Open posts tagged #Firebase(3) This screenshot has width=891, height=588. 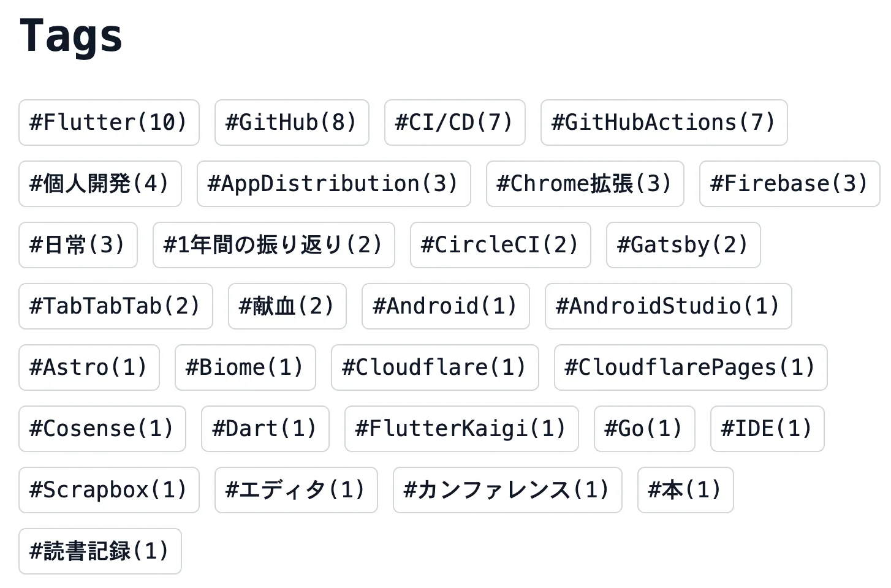[x=789, y=184]
